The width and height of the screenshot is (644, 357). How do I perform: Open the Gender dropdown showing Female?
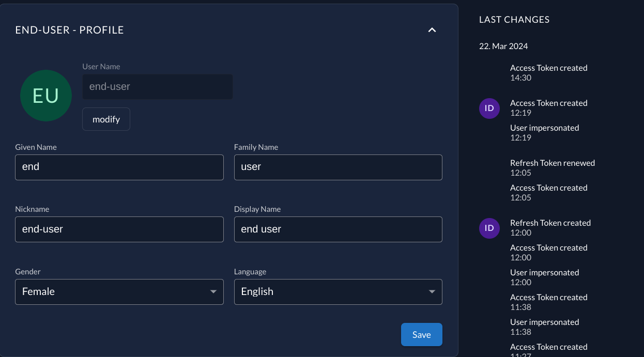(119, 292)
